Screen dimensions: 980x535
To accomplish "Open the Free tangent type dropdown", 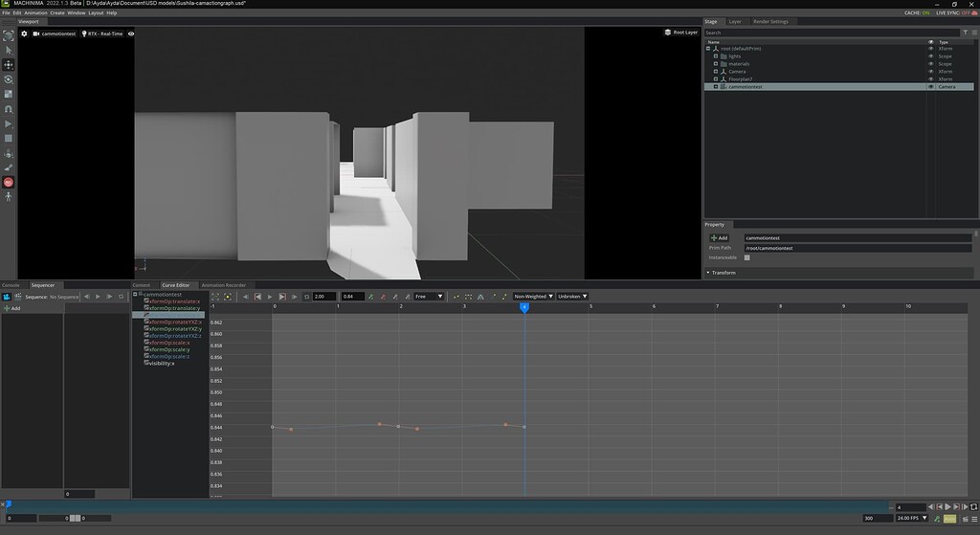I will (428, 297).
